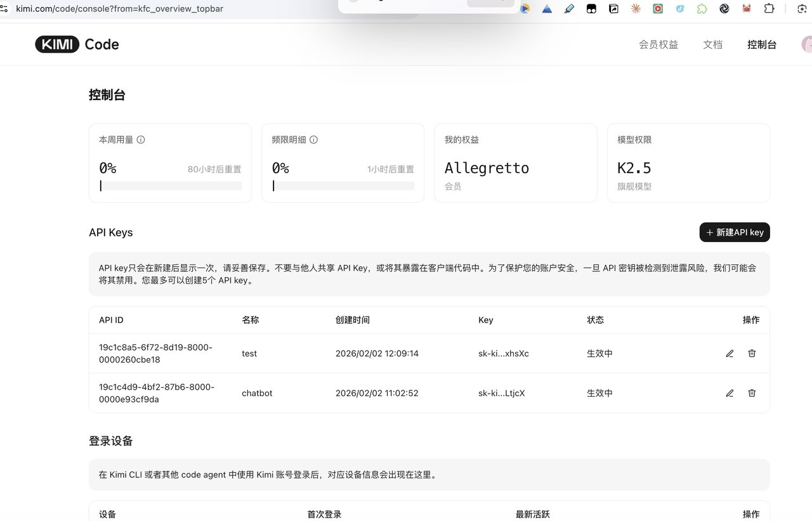
Task: Open the green-red play button extension
Action: pyautogui.click(x=658, y=9)
